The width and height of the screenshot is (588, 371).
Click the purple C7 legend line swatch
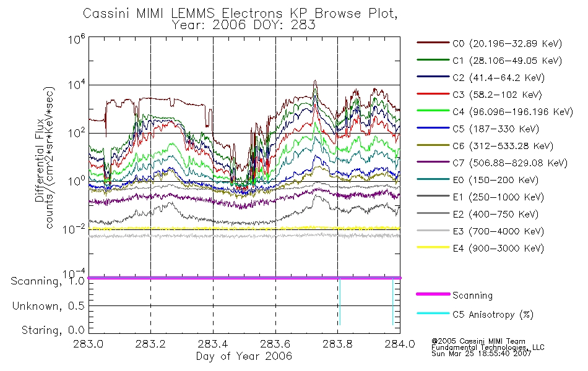433,162
